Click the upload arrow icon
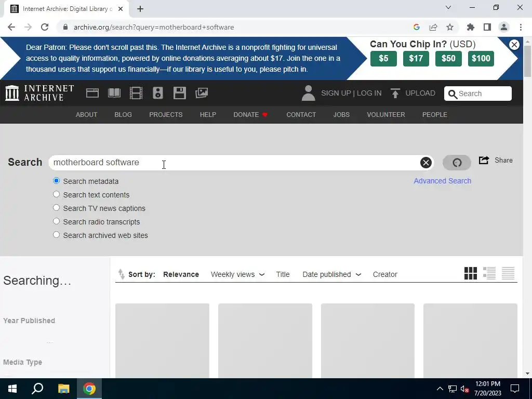 pyautogui.click(x=395, y=93)
